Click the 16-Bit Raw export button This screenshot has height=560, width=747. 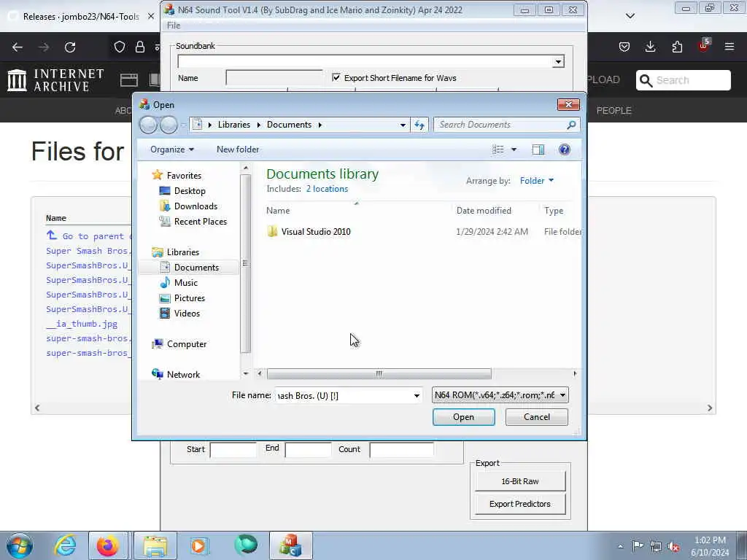(519, 481)
